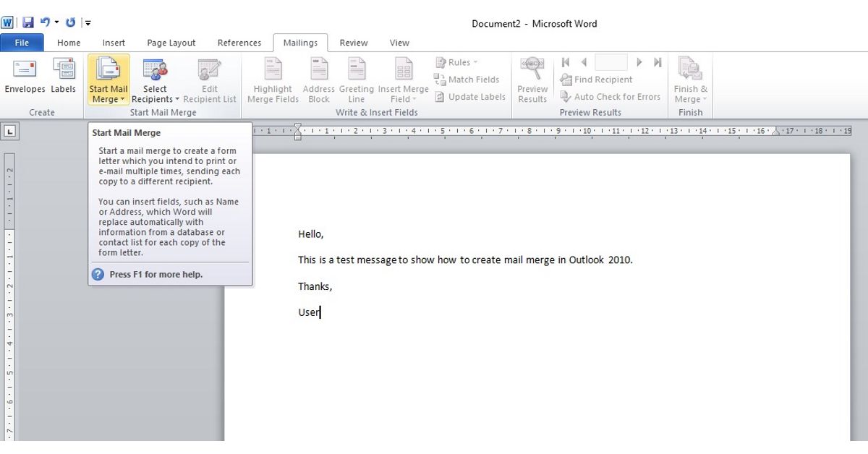The height and width of the screenshot is (454, 868).
Task: Click the Address Block icon
Action: pos(318,80)
